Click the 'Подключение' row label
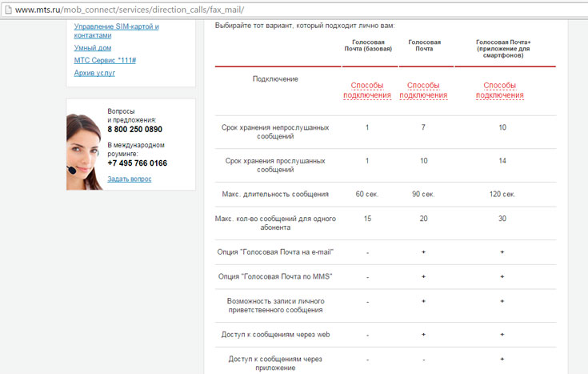This screenshot has width=588, height=374. (275, 78)
